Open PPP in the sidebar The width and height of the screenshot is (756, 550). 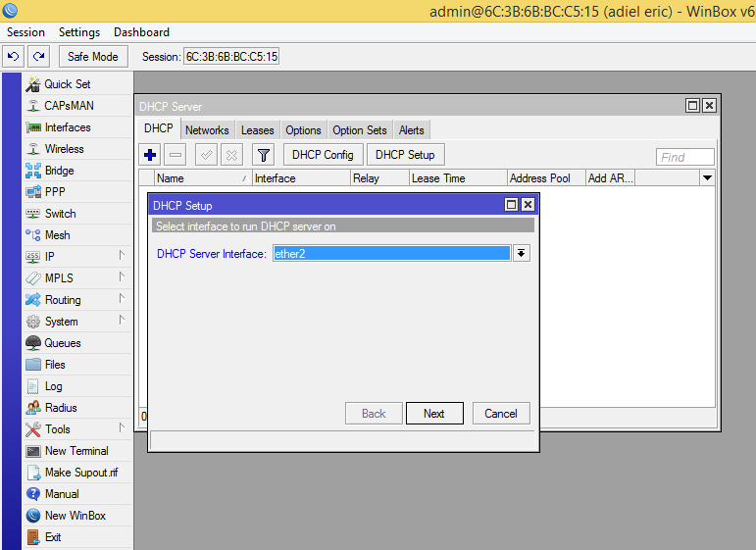click(x=77, y=192)
